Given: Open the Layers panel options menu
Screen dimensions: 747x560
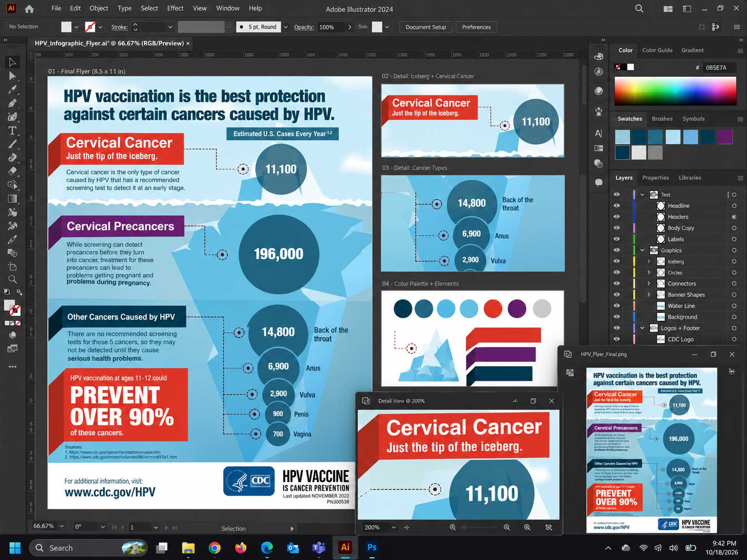Looking at the screenshot, I should [740, 178].
